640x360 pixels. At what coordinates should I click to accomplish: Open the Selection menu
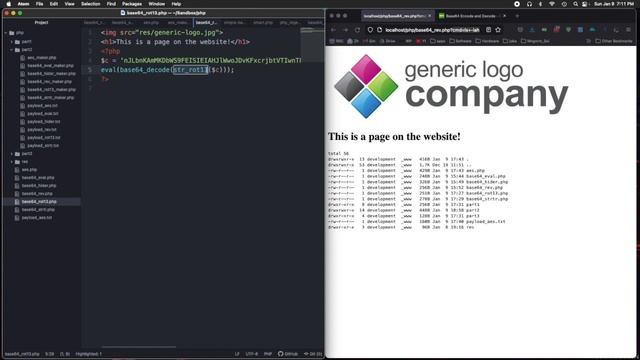click(91, 4)
